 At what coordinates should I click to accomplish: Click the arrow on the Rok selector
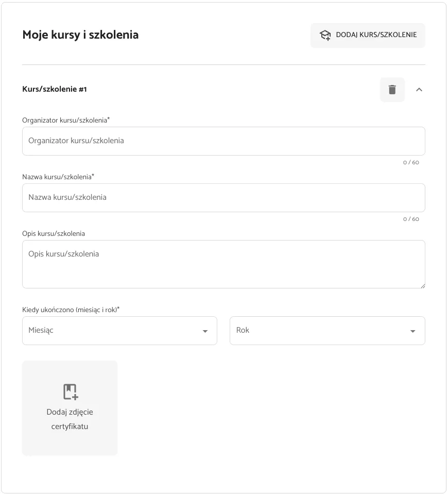click(x=412, y=331)
